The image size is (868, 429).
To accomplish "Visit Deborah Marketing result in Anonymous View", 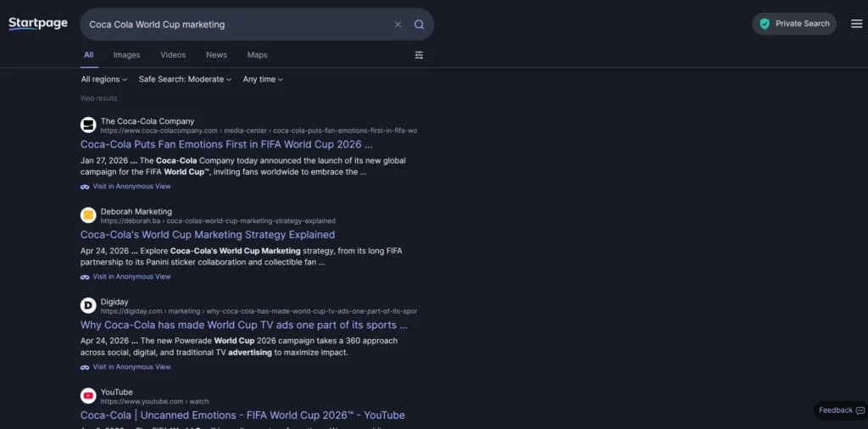I will tap(125, 276).
